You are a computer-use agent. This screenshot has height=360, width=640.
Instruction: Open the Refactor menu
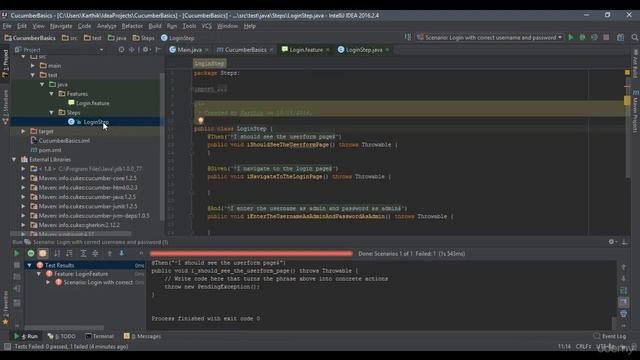coord(132,26)
